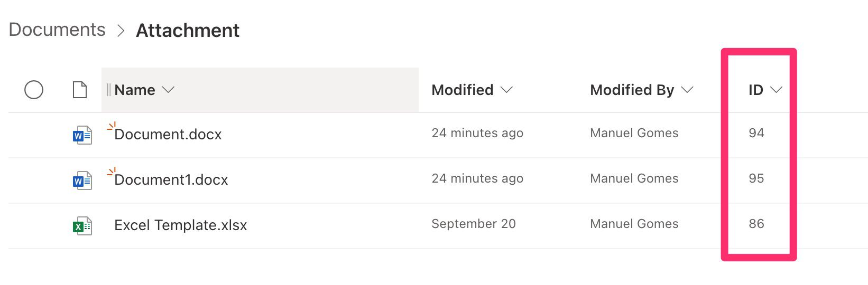Open the Document1.docx file
The image size is (868, 285).
point(171,180)
